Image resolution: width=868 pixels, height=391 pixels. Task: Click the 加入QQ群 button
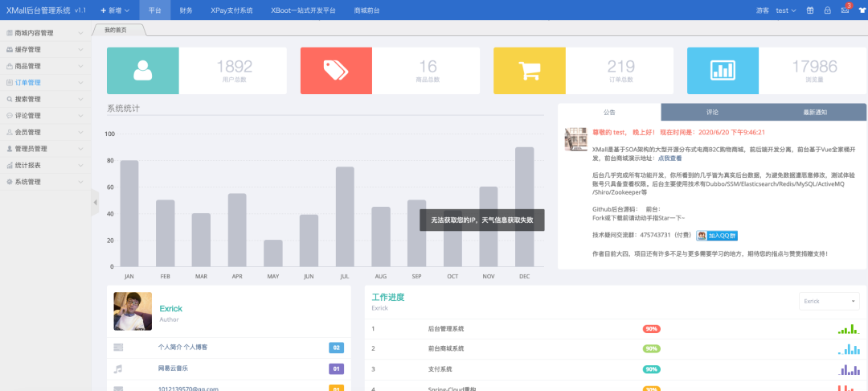717,236
